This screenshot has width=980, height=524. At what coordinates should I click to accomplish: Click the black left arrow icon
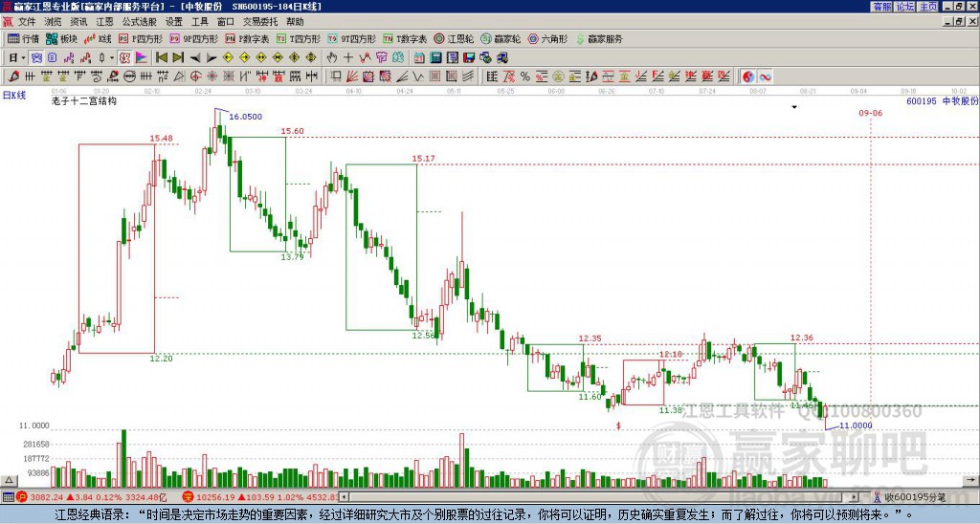coord(195,58)
